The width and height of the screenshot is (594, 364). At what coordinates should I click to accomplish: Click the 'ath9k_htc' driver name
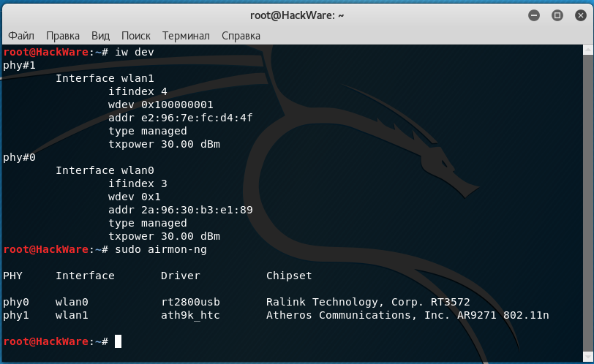[x=190, y=315]
